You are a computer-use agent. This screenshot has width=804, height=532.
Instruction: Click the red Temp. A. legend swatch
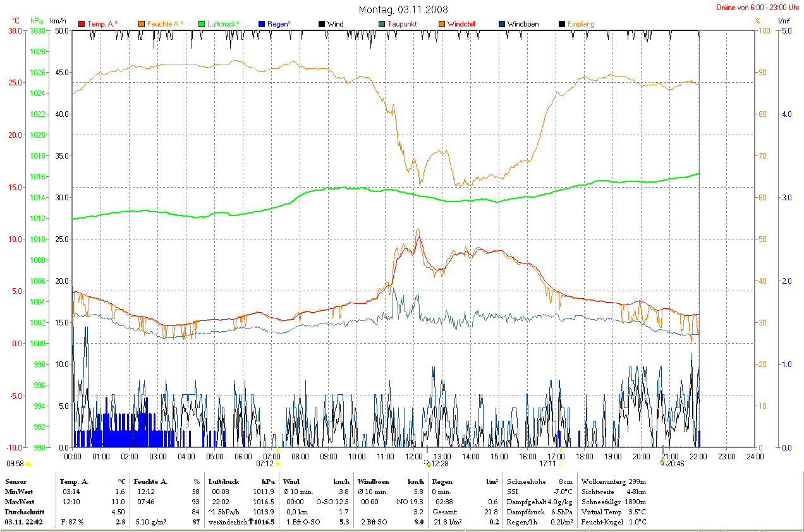pos(82,24)
